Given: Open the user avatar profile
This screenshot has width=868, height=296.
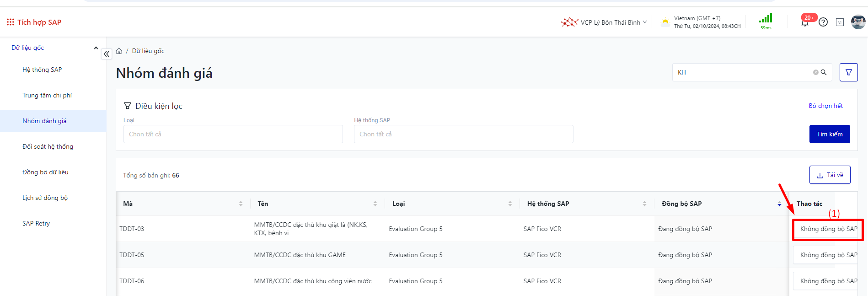Looking at the screenshot, I should [858, 22].
